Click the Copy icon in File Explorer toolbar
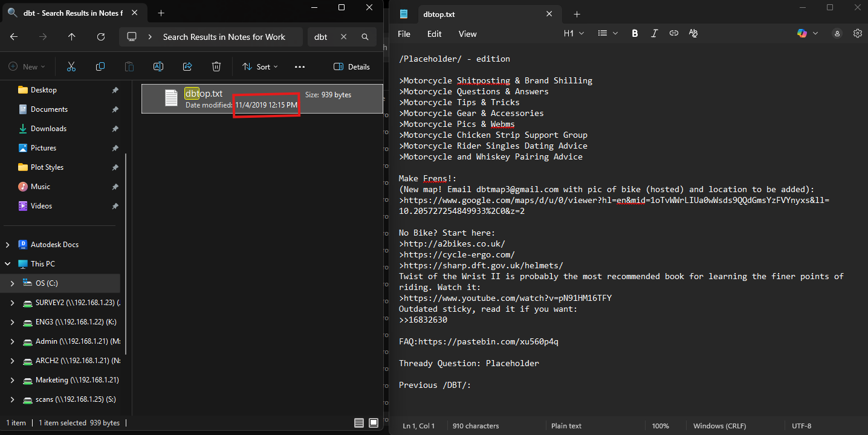Viewport: 868px width, 435px height. [100, 66]
